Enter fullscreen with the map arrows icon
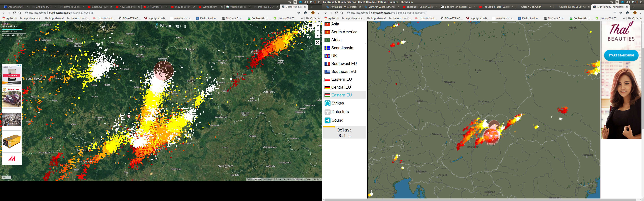This screenshot has height=201, width=644. tap(318, 42)
